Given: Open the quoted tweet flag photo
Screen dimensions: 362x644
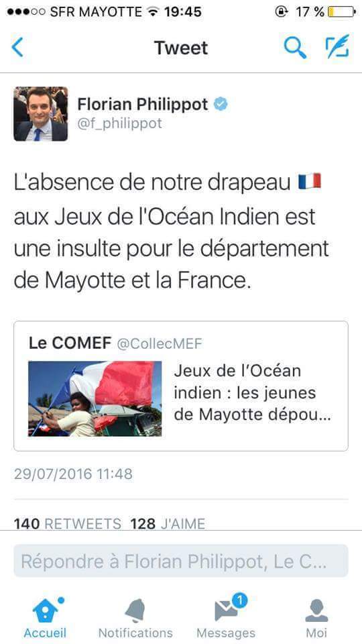Looking at the screenshot, I should 95,398.
